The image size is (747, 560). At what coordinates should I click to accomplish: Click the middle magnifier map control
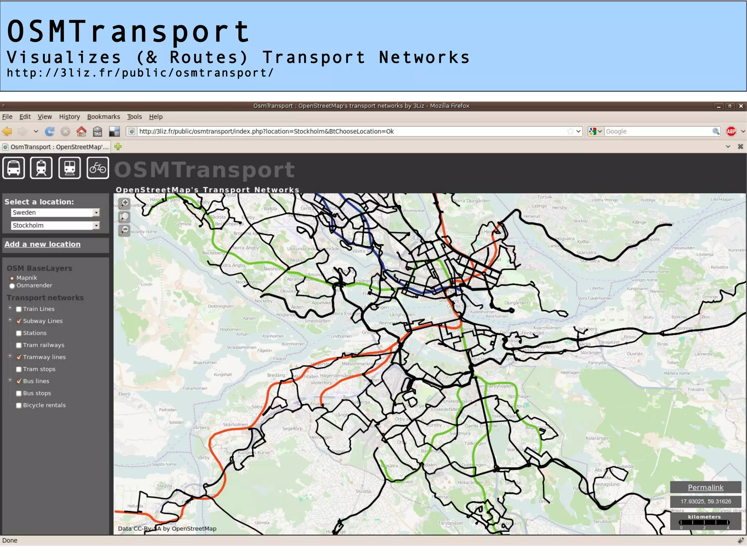125,217
